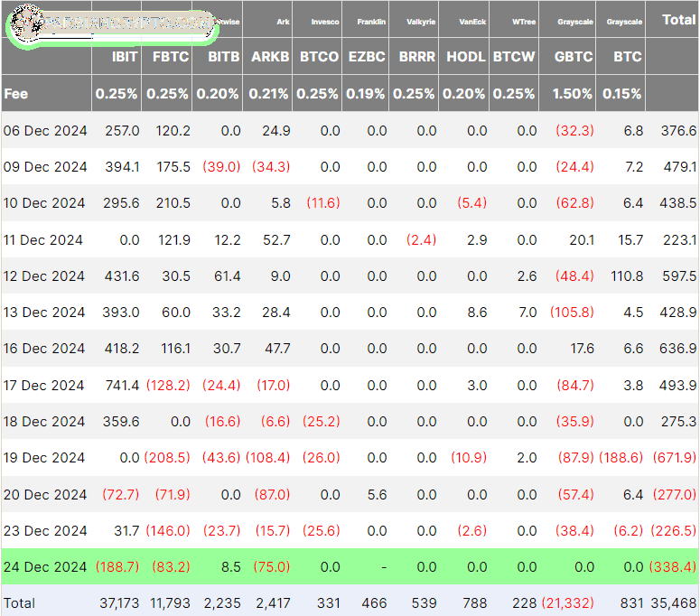Select the 741.4 IBIT inflow

[x=122, y=386]
